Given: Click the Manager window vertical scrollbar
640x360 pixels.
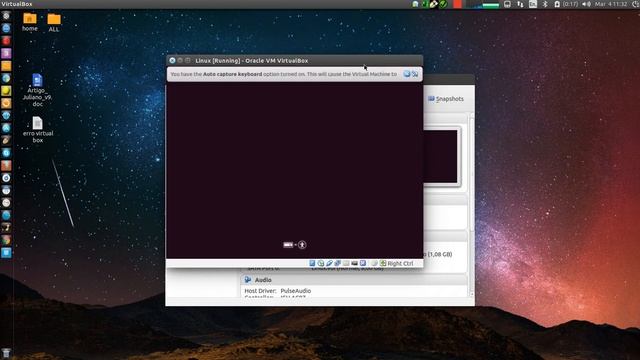Looking at the screenshot, I should 472,204.
